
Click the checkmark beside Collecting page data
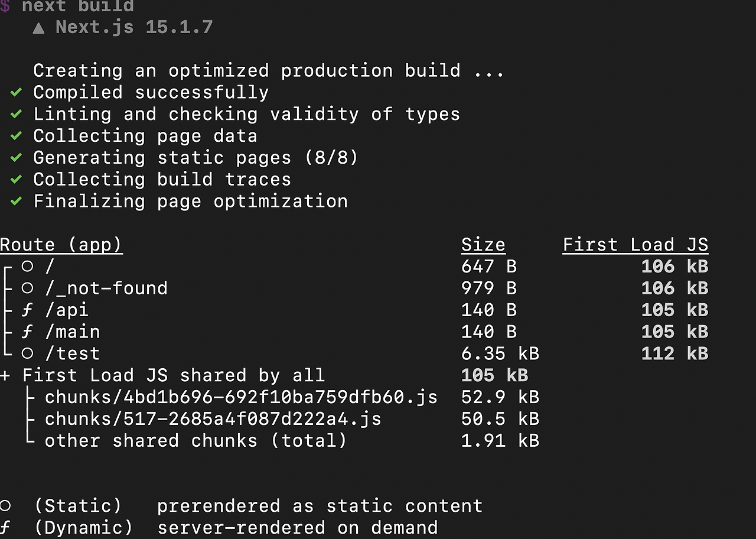click(x=17, y=136)
